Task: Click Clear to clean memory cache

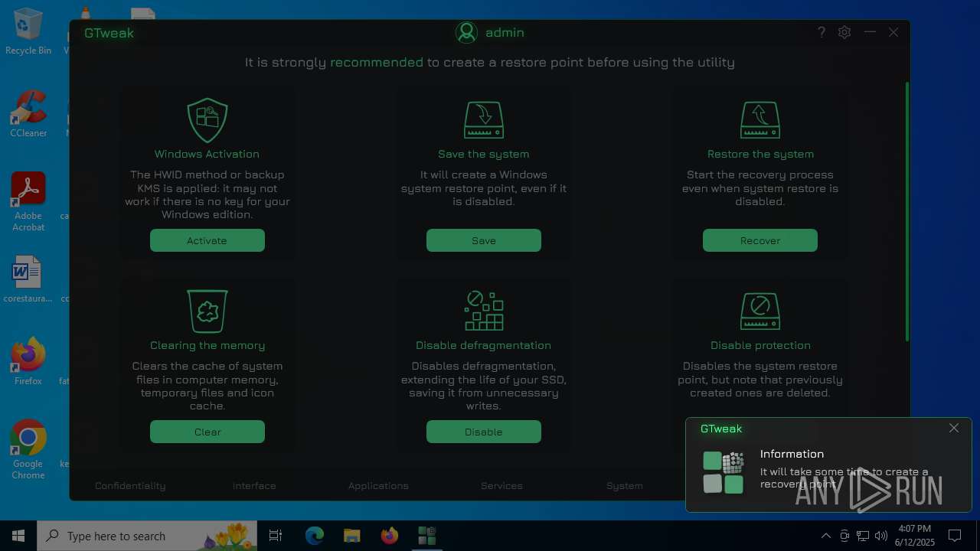Action: [x=207, y=432]
